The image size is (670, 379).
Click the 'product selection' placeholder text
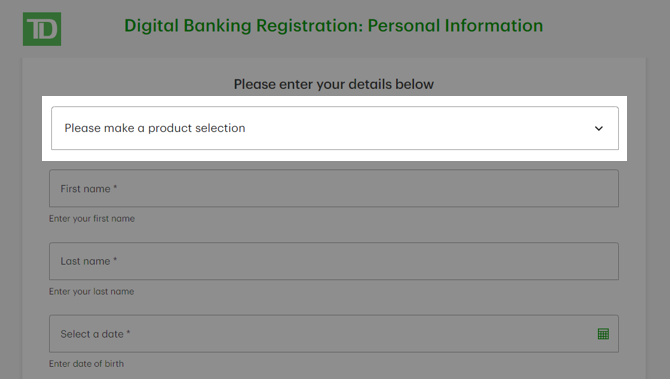197,128
